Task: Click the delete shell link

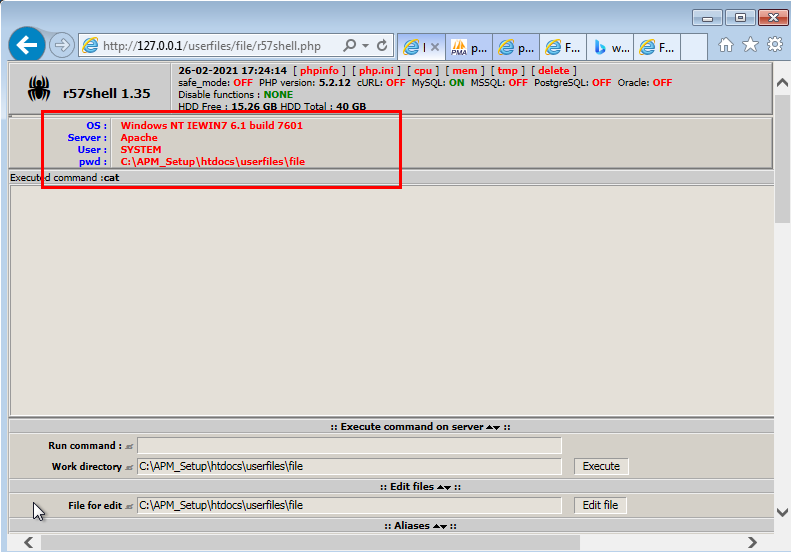Action: coord(553,71)
